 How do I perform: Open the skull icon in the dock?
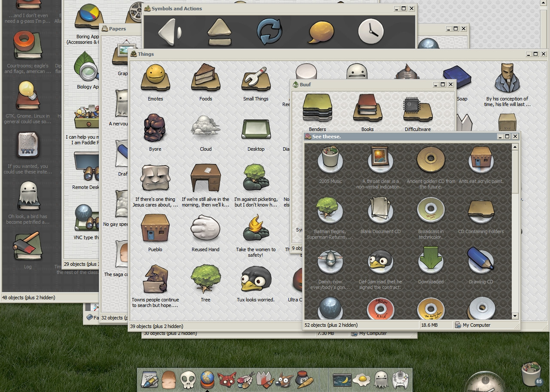pyautogui.click(x=188, y=380)
